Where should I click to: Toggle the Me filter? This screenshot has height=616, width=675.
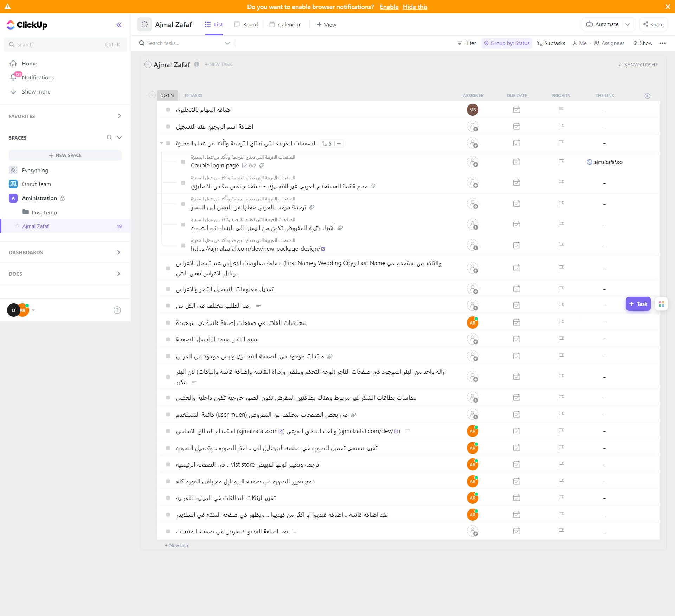click(579, 43)
